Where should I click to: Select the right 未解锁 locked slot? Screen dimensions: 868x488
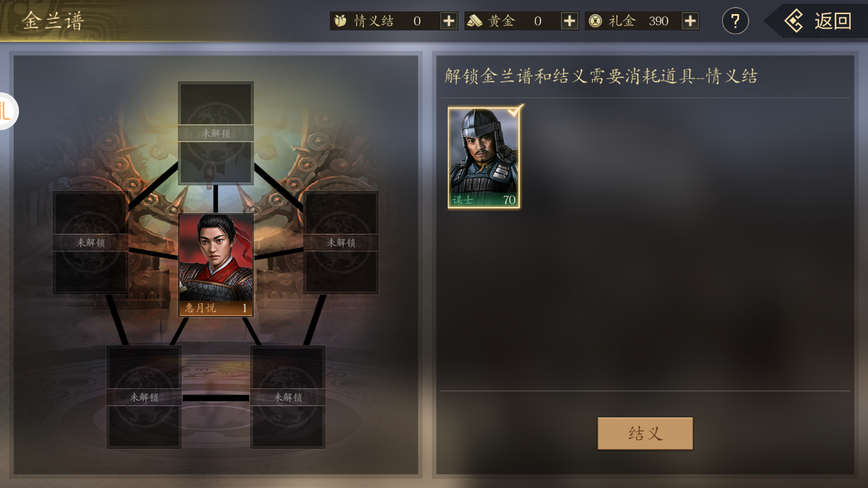[341, 242]
